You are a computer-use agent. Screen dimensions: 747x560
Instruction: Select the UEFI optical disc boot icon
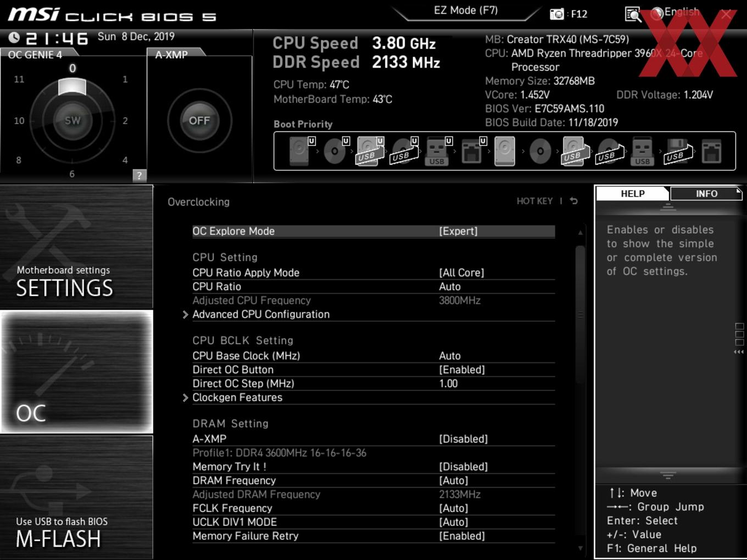point(336,150)
